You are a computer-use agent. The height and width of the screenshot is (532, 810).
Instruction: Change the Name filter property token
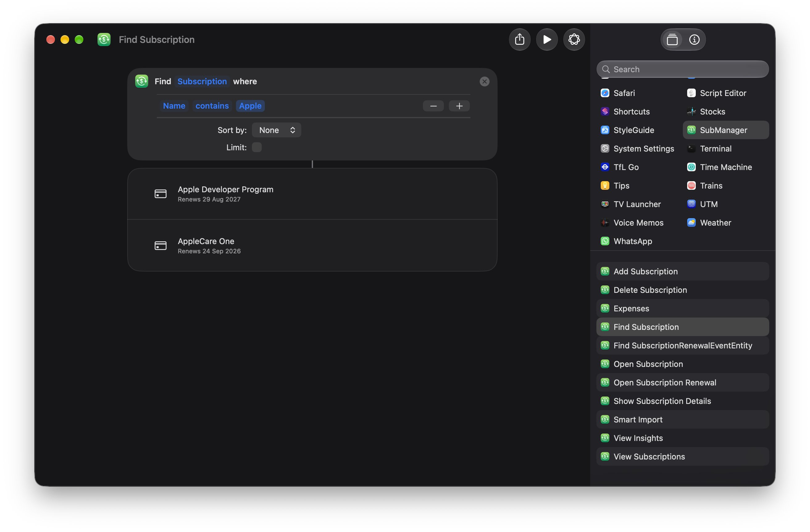(174, 106)
